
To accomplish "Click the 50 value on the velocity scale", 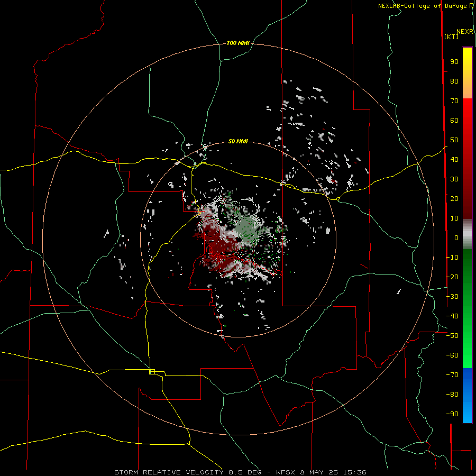I will pyautogui.click(x=454, y=140).
